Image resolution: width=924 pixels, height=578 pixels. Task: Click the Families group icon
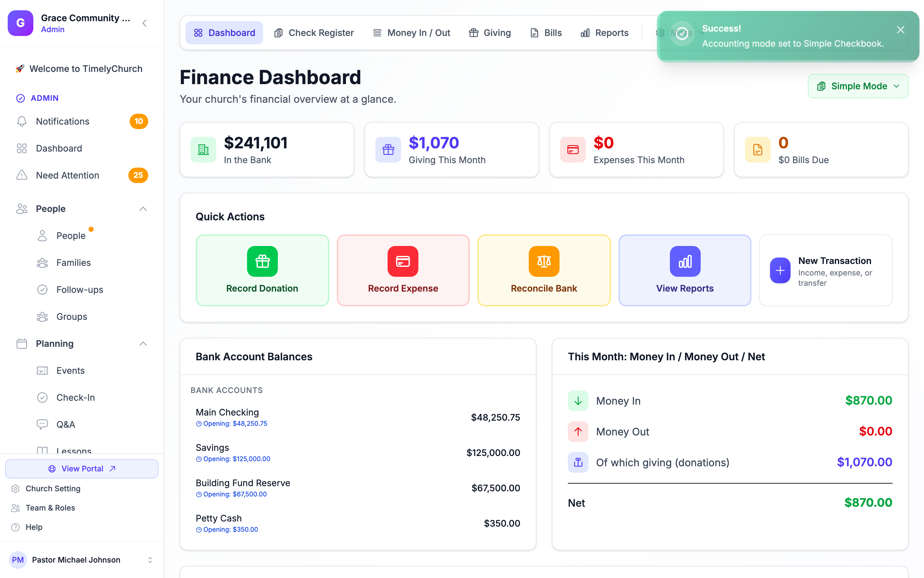click(42, 263)
